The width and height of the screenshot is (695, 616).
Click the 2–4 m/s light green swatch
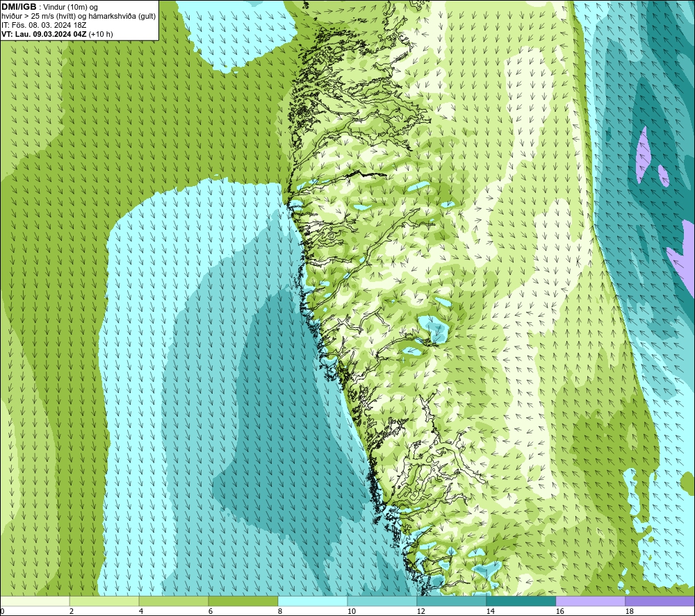tap(104, 601)
